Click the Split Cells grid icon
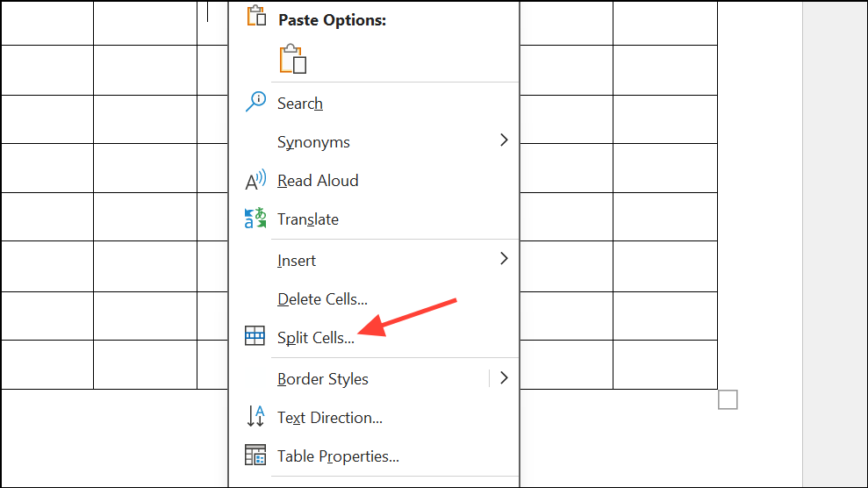This screenshot has height=488, width=868. (x=255, y=336)
